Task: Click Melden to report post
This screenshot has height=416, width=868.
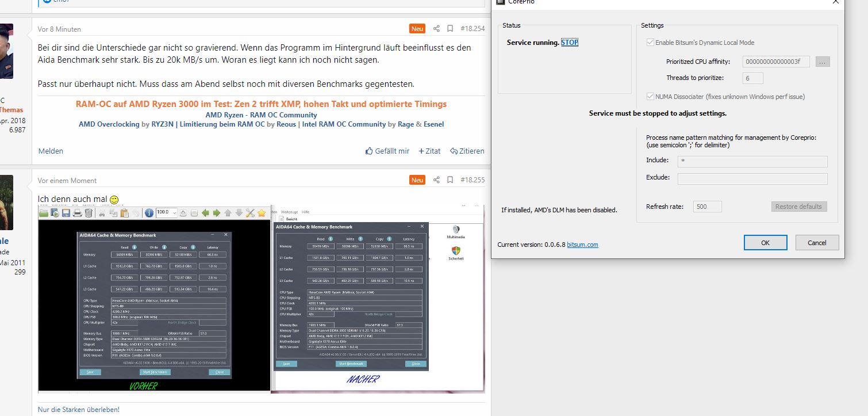Action: [x=51, y=151]
